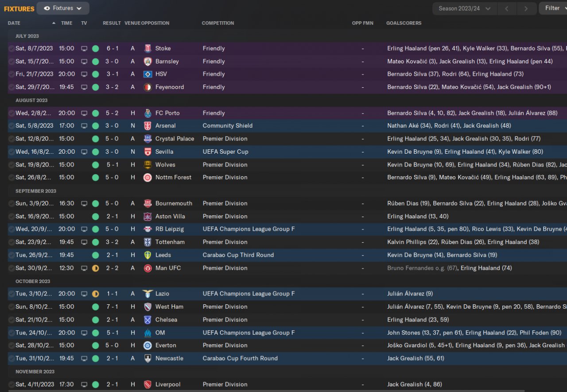
Task: Sort by the Goalscorers column header
Action: coord(404,23)
